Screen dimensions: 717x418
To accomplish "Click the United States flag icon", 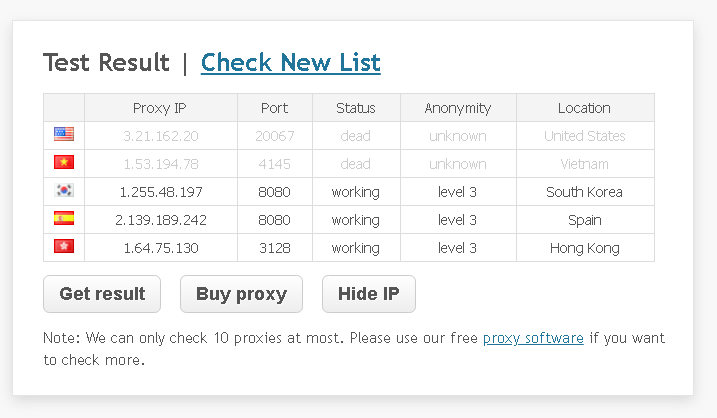I will (x=64, y=135).
